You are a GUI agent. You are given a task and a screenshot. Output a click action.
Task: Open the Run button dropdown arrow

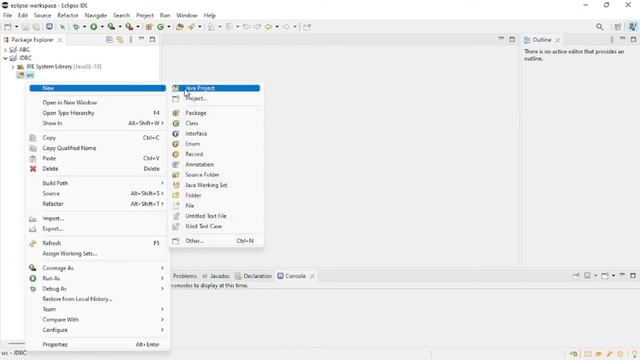[x=102, y=27]
